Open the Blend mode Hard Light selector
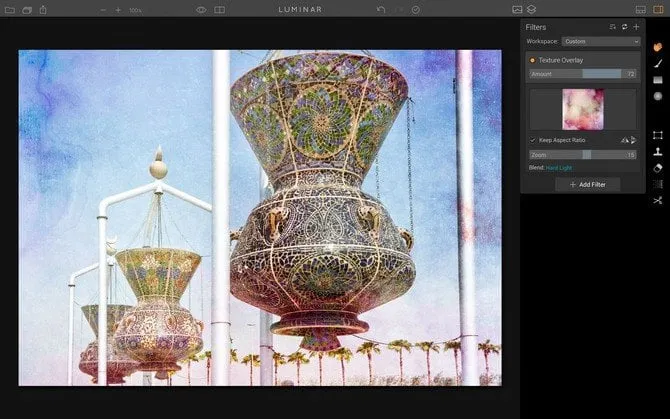 (559, 167)
